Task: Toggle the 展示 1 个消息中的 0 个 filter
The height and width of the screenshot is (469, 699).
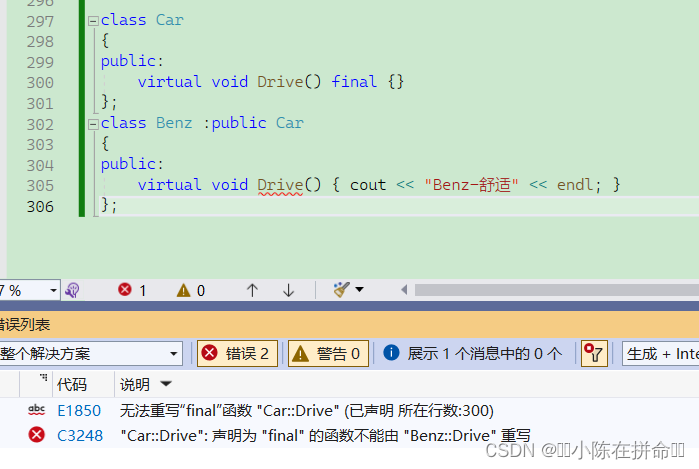Action: point(473,354)
